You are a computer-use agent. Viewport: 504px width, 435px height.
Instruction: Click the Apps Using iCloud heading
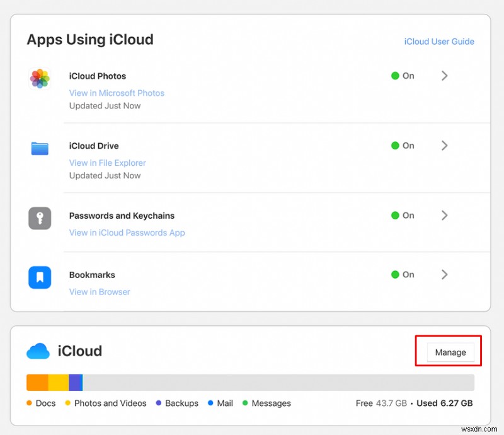[90, 40]
